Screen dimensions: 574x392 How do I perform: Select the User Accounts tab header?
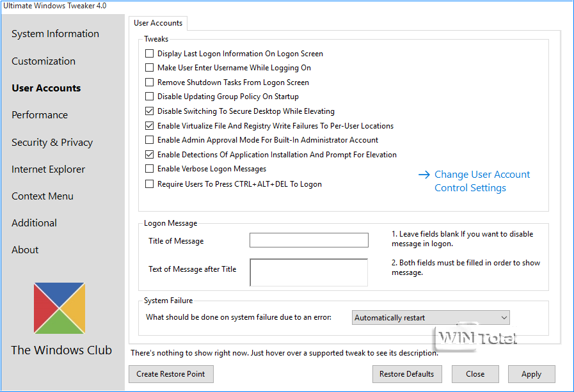158,23
